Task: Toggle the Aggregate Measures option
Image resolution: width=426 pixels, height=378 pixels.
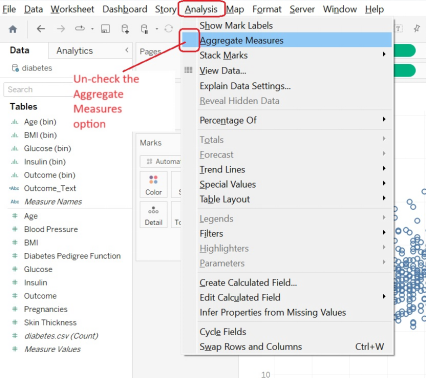Action: coord(288,40)
